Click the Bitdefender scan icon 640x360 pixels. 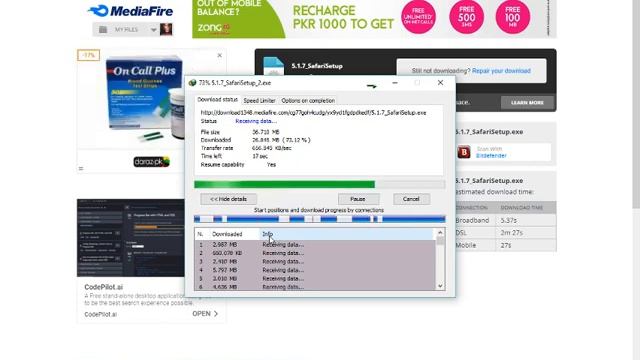pyautogui.click(x=463, y=152)
